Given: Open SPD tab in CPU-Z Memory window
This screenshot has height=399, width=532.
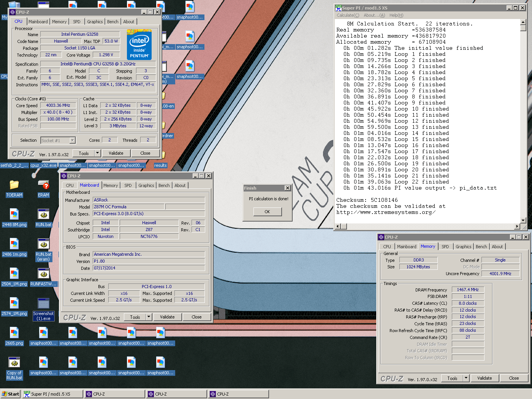Looking at the screenshot, I should pos(445,247).
